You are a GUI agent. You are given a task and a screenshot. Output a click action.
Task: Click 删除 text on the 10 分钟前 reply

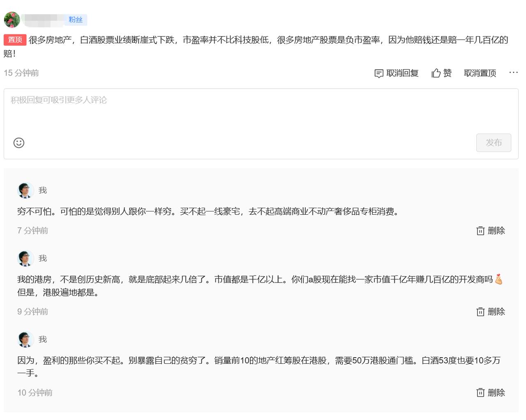pyautogui.click(x=496, y=392)
